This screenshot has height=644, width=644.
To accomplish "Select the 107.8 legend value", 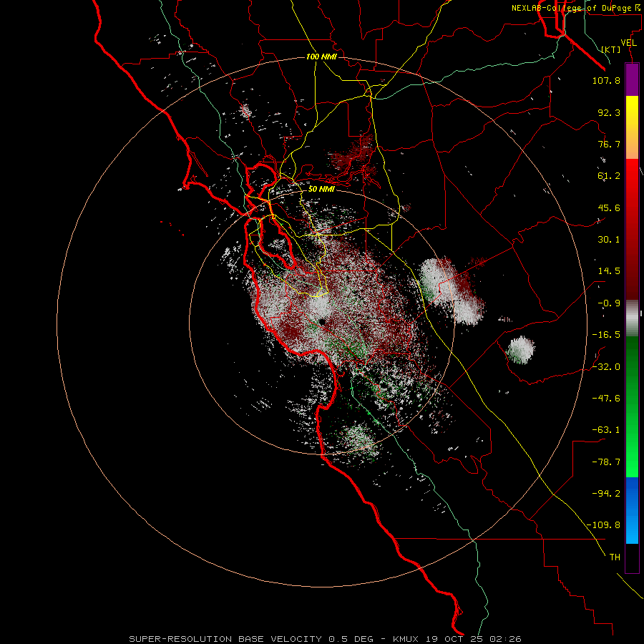I will click(606, 80).
